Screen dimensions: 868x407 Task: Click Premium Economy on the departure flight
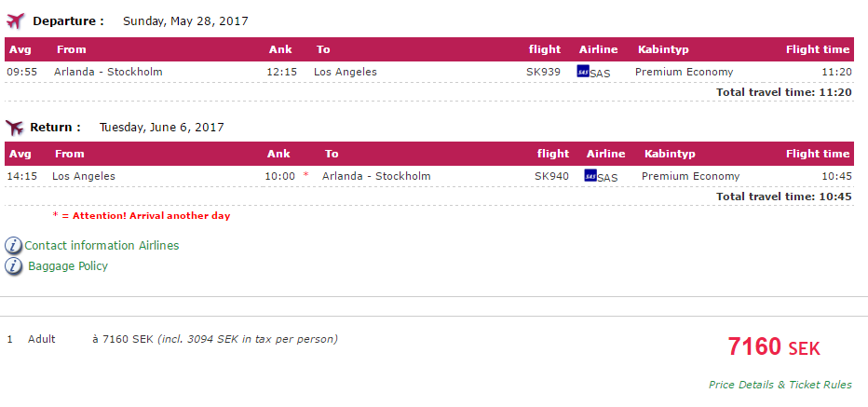[x=684, y=72]
